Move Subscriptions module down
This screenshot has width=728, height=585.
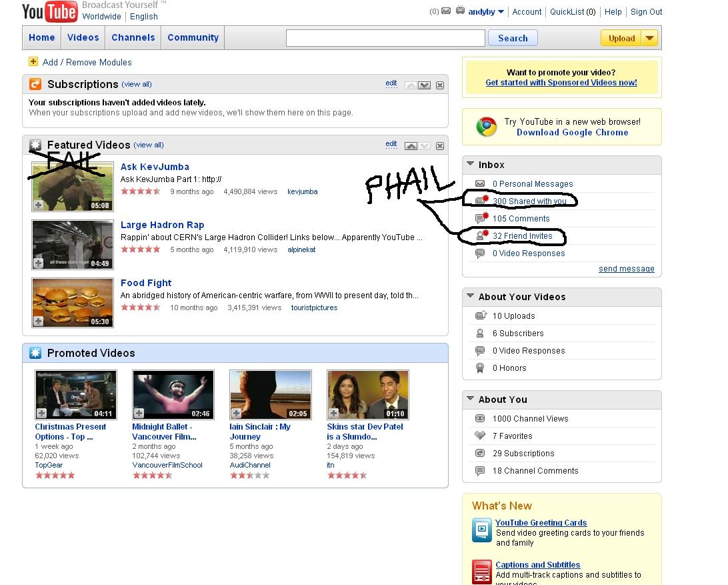pos(425,85)
